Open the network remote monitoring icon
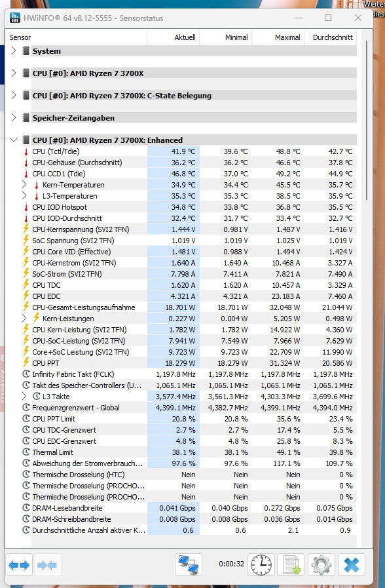Viewport: 385px width, 588px height. (x=189, y=565)
